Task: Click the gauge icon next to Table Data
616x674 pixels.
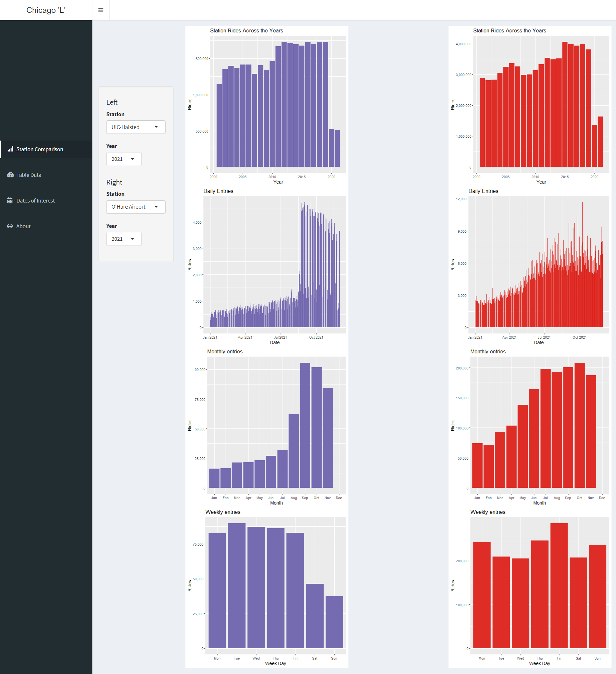Action: (10, 175)
